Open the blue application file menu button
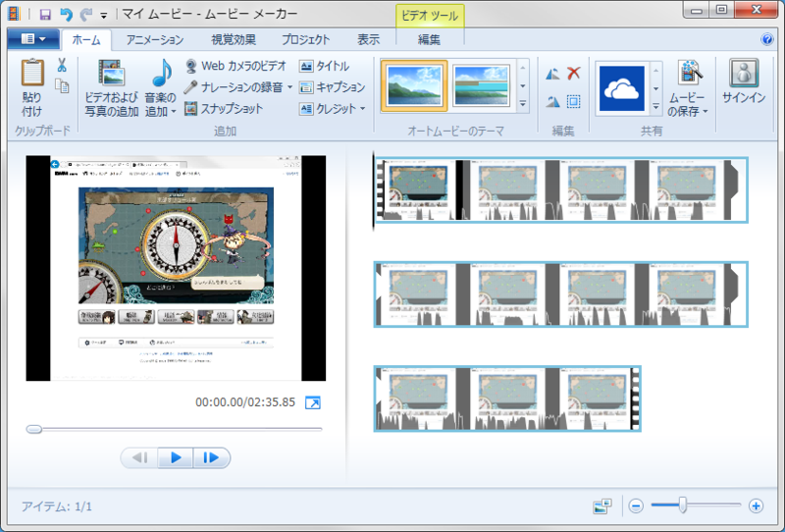785x532 pixels. point(33,39)
